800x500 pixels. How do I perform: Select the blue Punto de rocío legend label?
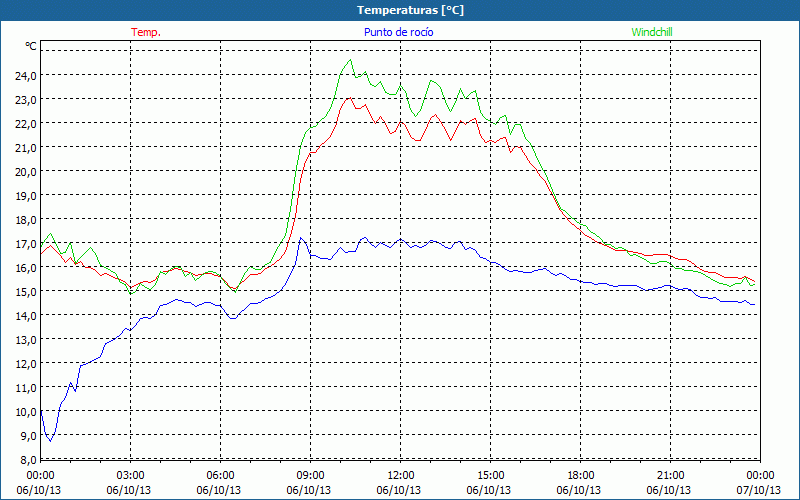point(398,32)
